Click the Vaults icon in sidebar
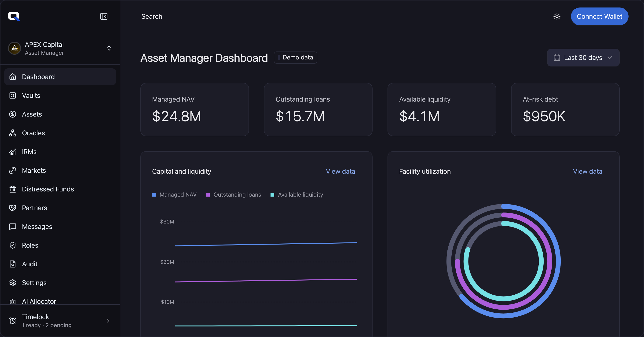The image size is (644, 337). 13,95
